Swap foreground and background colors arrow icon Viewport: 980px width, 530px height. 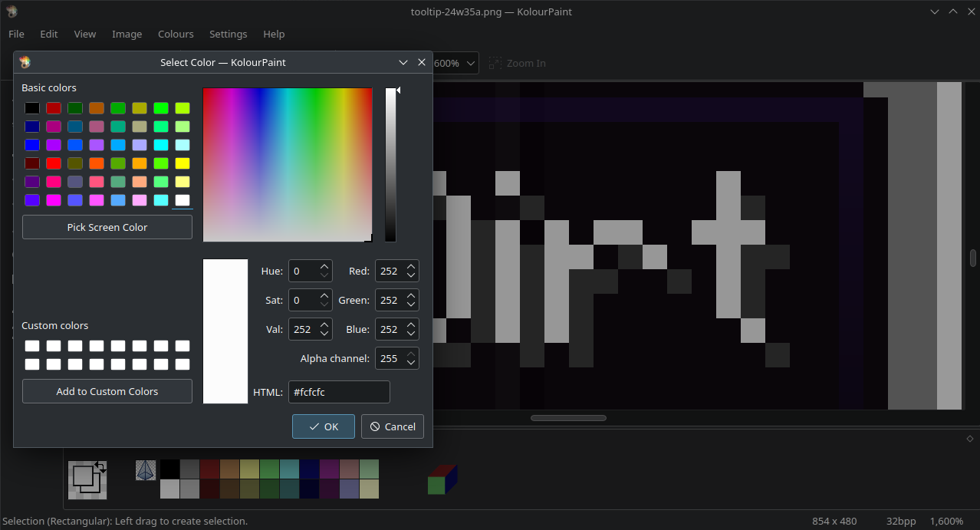(x=100, y=466)
